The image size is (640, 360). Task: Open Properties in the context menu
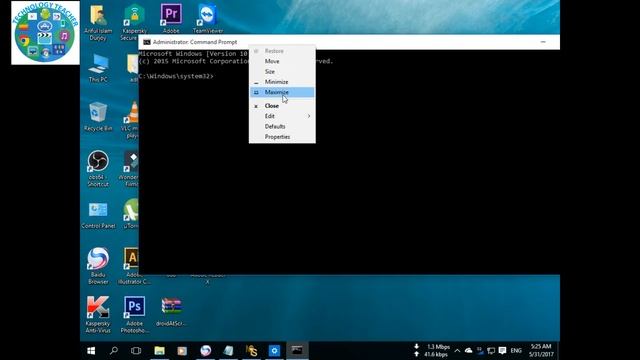[282, 137]
